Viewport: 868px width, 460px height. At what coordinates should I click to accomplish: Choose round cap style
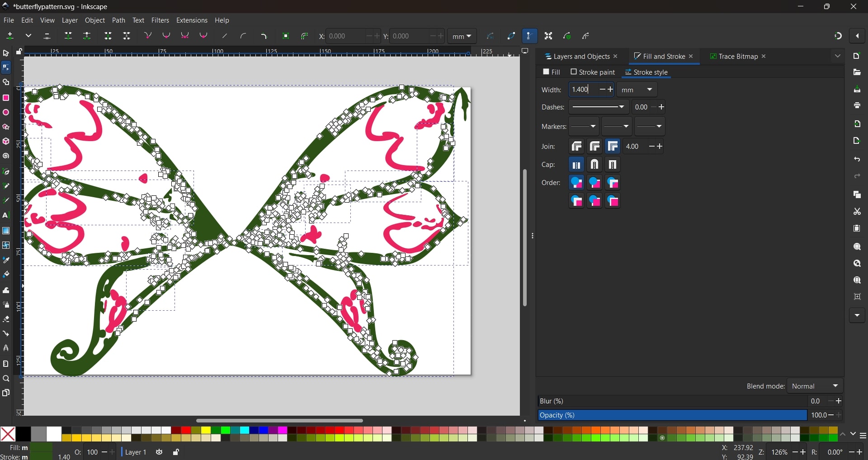(595, 165)
